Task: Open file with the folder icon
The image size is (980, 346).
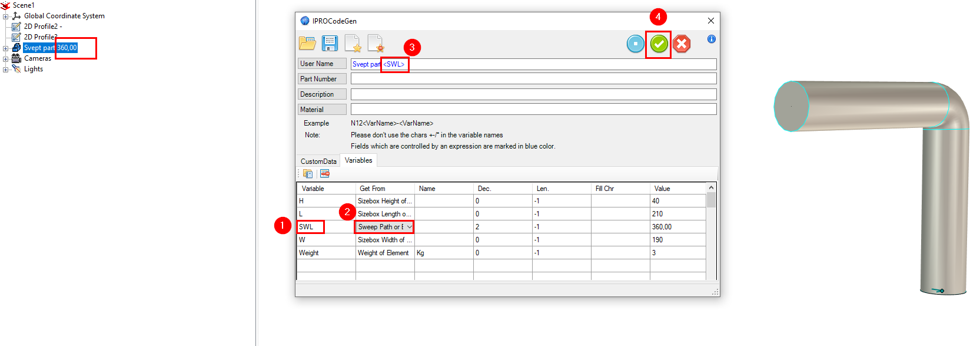Action: tap(307, 43)
